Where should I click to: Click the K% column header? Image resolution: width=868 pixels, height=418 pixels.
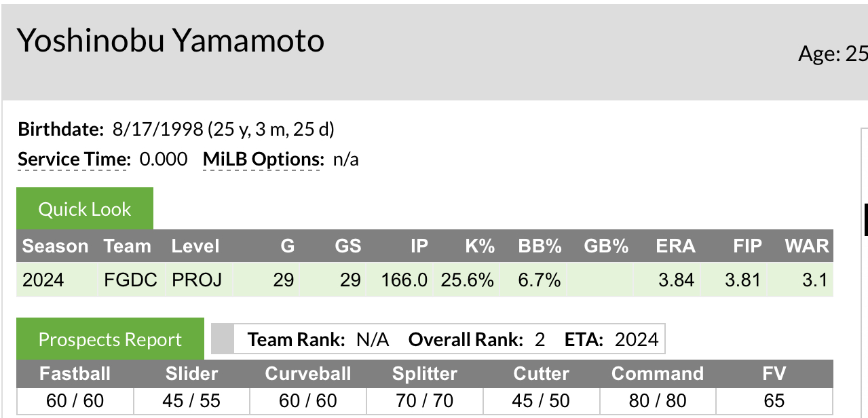(480, 246)
